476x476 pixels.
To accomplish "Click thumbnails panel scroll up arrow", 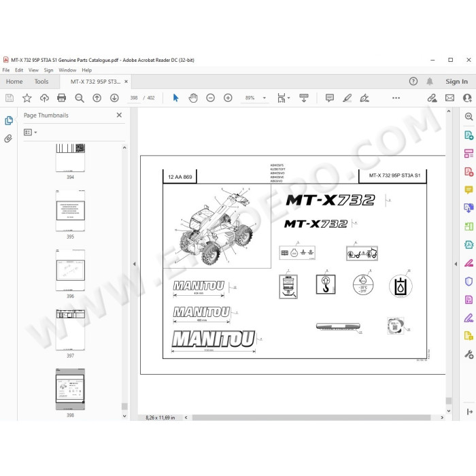I will (124, 148).
